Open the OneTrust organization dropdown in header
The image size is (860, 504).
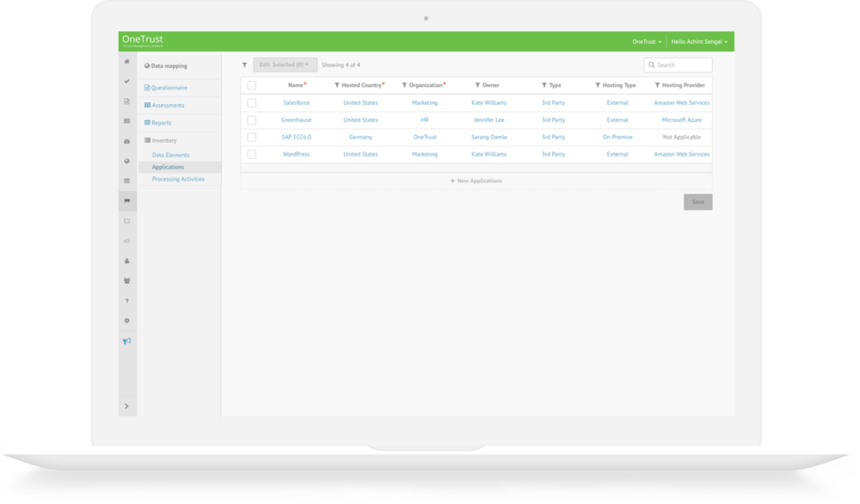647,41
